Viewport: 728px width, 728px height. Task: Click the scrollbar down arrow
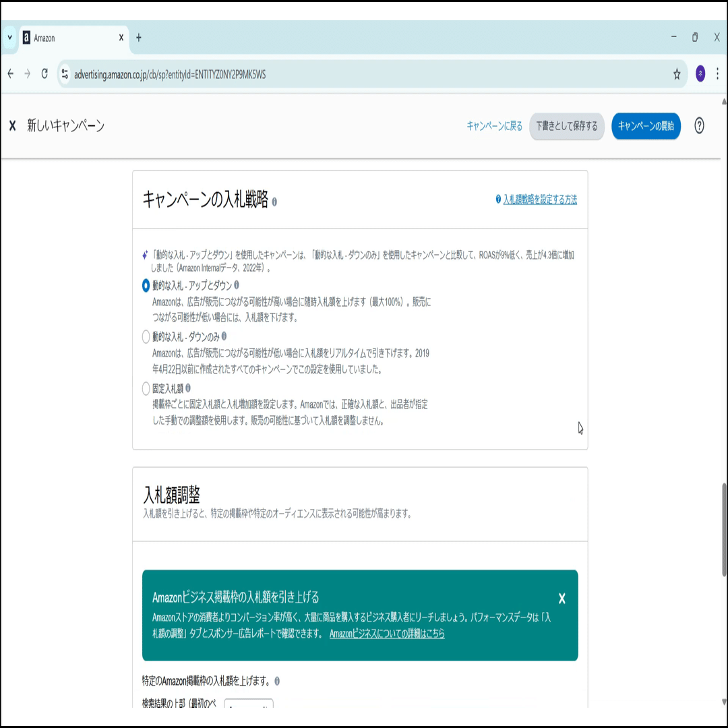(x=724, y=702)
